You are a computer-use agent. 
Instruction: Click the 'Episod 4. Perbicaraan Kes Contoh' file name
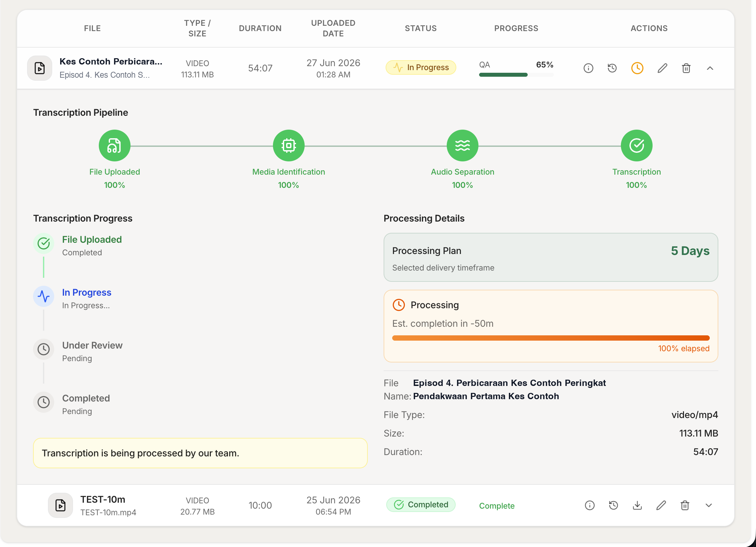[509, 389]
